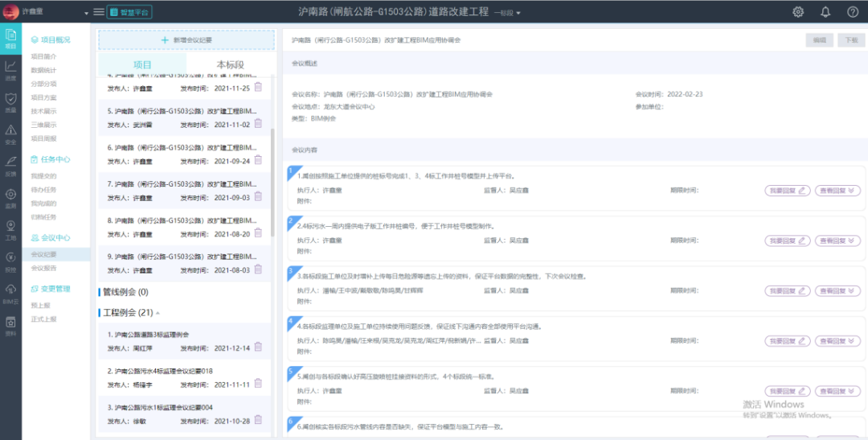Screen dimensions: 868x440
Task: Delete meeting record dated 2021-11-02
Action: tap(258, 124)
